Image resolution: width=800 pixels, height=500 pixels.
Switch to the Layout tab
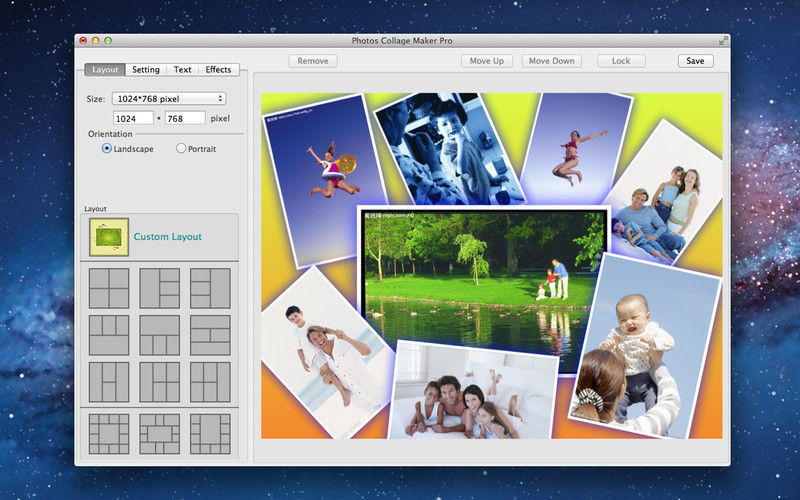105,69
